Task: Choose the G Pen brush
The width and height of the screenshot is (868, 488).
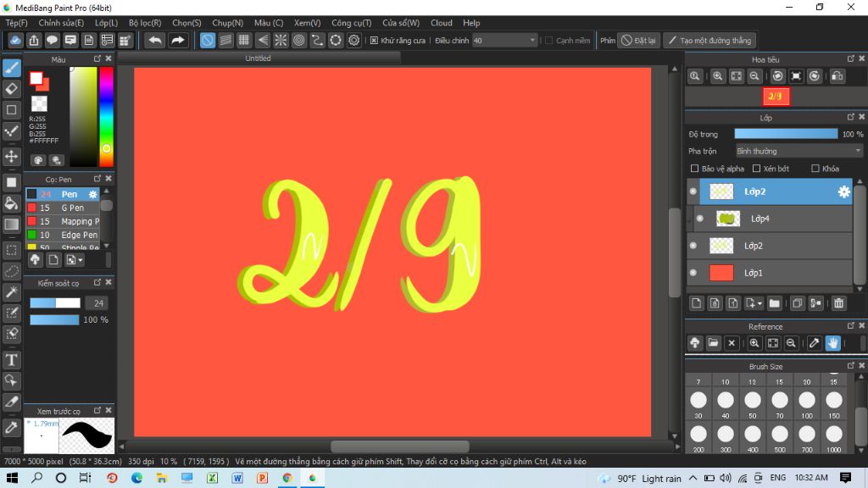Action: pos(63,208)
